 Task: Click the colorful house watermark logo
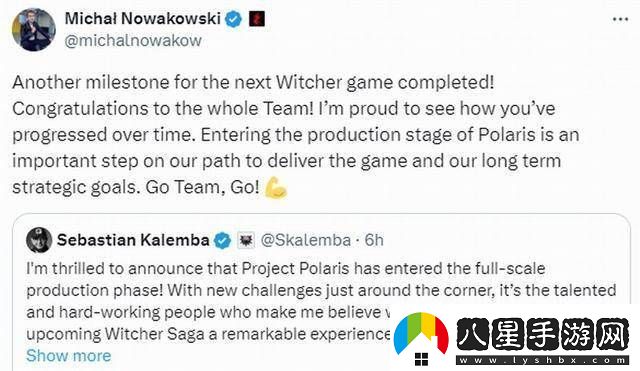point(421,333)
